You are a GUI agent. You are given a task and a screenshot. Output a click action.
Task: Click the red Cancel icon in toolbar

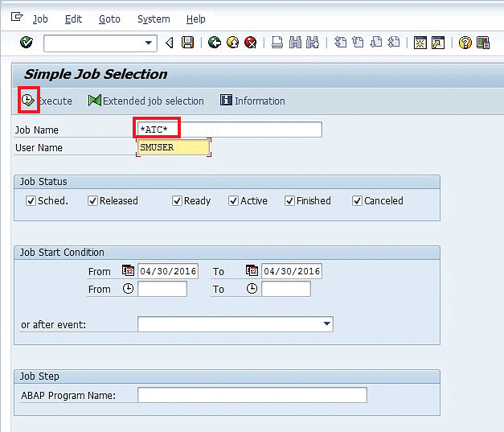point(251,43)
